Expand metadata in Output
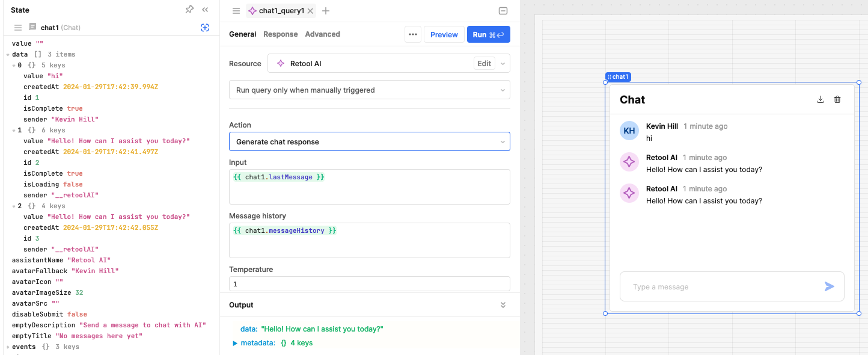This screenshot has height=355, width=868. pyautogui.click(x=236, y=343)
